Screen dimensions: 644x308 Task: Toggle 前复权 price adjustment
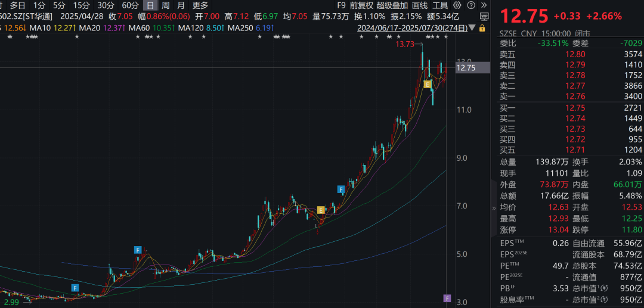click(361, 5)
